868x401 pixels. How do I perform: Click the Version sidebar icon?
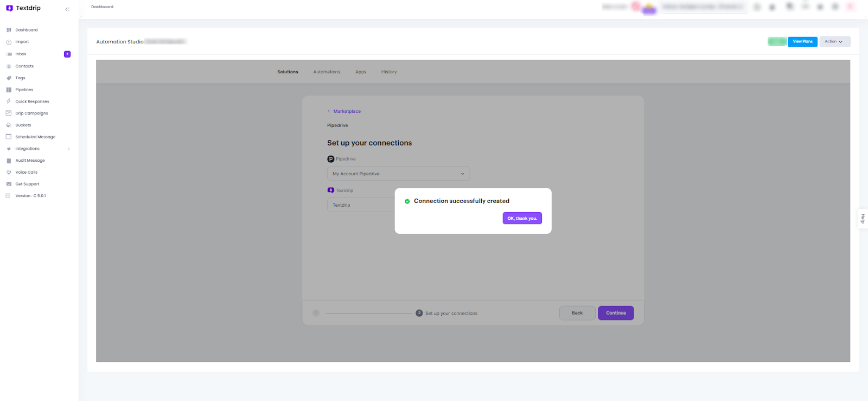click(8, 196)
